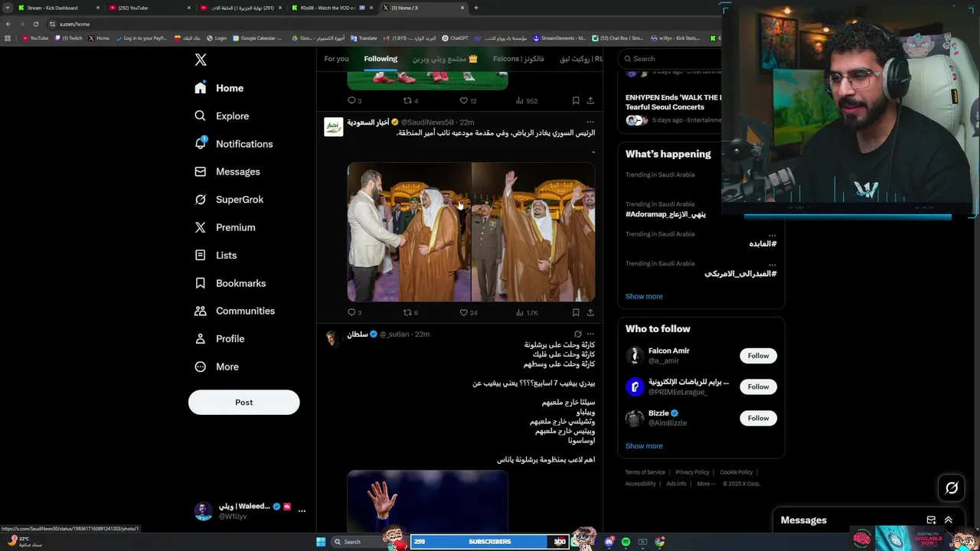980x551 pixels.
Task: Open the ChatGPT bookmark
Action: pyautogui.click(x=455, y=38)
